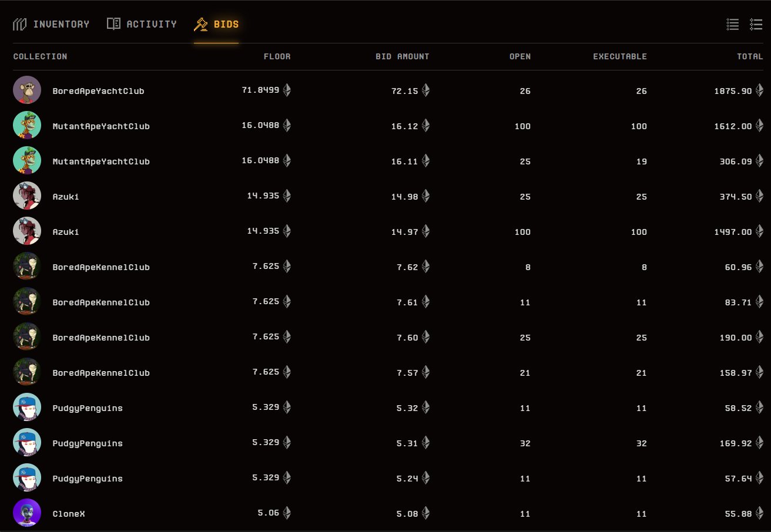Click the CloneX avatar thumbnail
Screen dimensions: 771x532
[x=27, y=513]
